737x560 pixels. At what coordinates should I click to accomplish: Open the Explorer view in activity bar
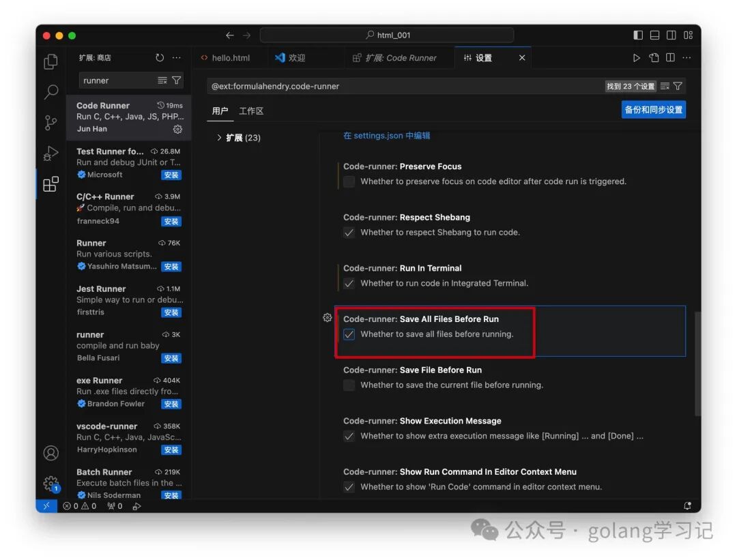pyautogui.click(x=50, y=61)
